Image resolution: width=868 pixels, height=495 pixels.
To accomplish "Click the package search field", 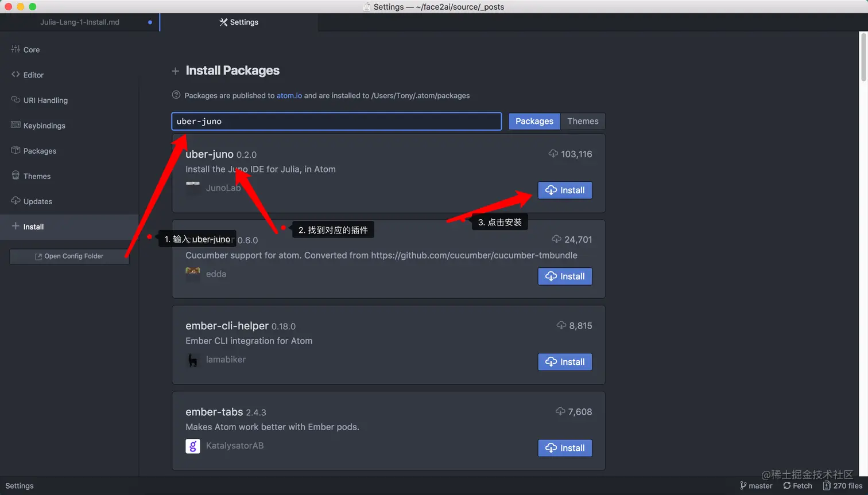I will pos(336,121).
